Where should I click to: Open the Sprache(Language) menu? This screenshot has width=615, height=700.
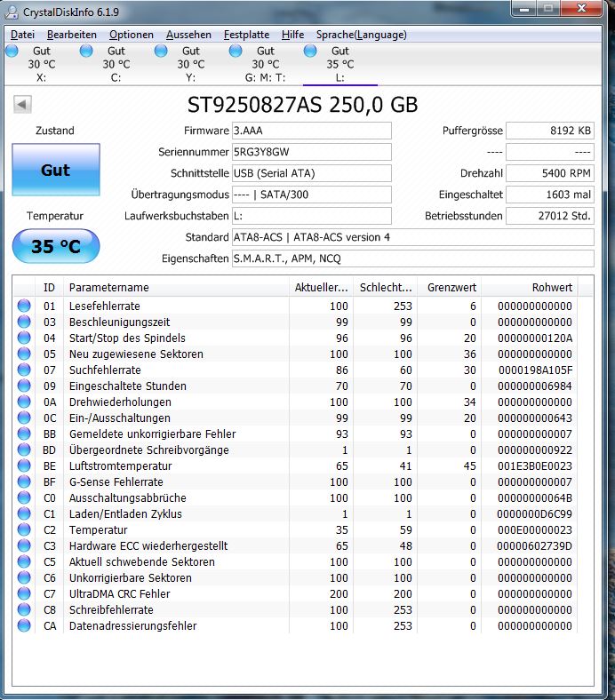362,35
